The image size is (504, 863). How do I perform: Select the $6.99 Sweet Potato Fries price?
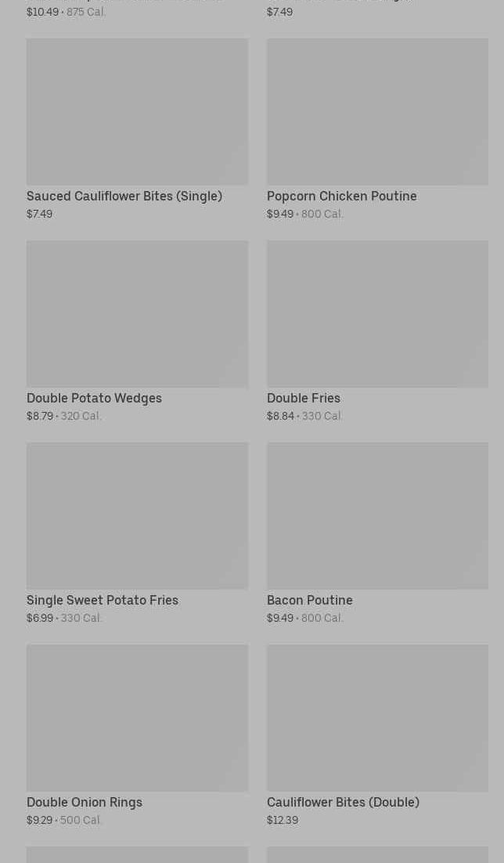click(x=40, y=619)
